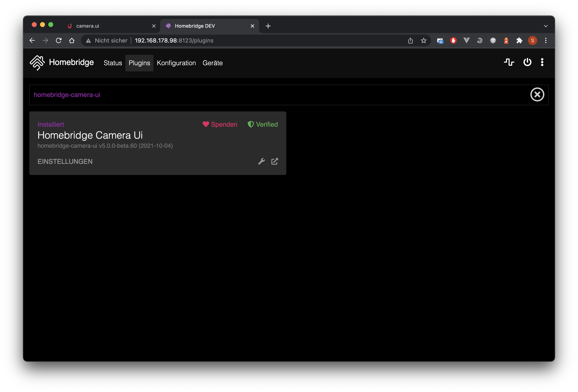Open the Konfiguration page
Screen dimensions: 578x392
[176, 63]
